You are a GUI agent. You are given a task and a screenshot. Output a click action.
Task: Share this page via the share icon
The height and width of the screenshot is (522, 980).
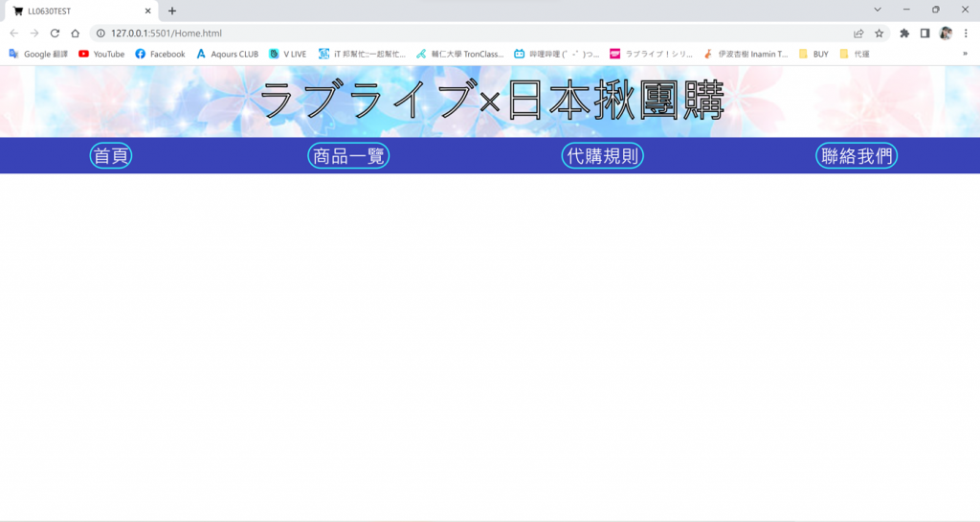tap(858, 34)
